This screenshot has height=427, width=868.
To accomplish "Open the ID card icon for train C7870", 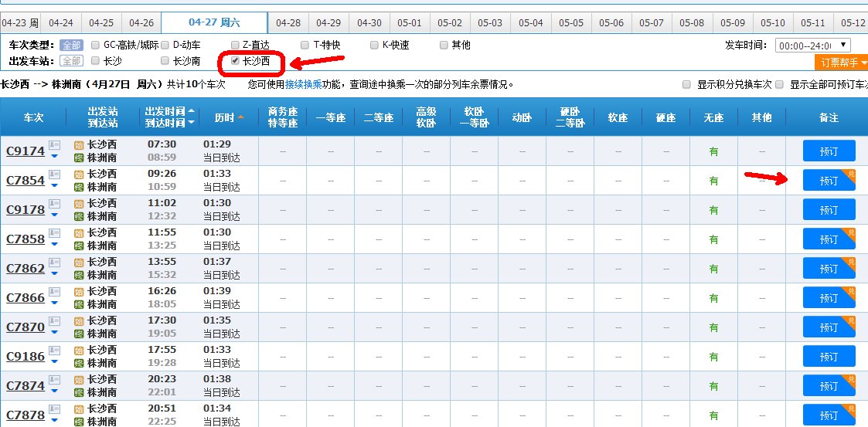I will (54, 320).
